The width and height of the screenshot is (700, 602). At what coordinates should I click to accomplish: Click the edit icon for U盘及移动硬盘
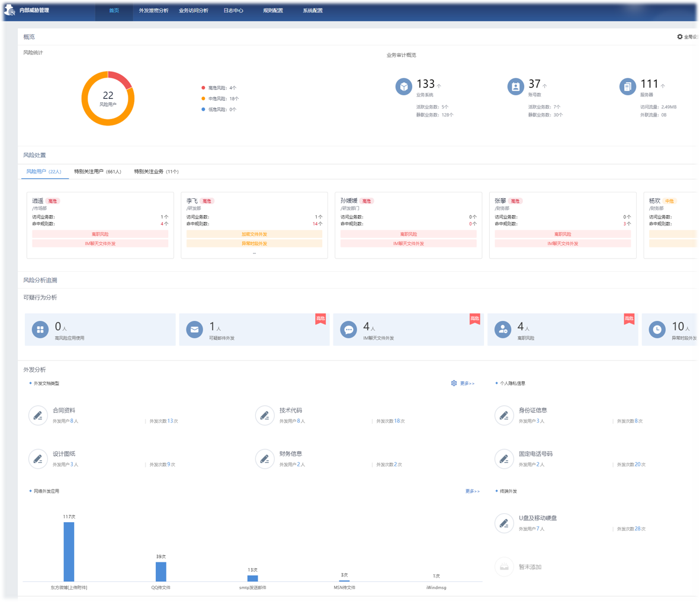tap(504, 523)
